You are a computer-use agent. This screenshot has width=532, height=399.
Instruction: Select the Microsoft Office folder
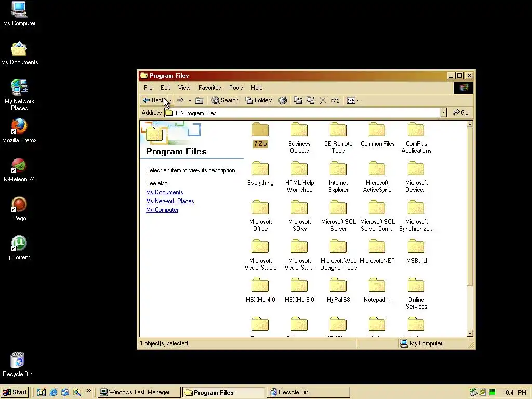tap(260, 216)
